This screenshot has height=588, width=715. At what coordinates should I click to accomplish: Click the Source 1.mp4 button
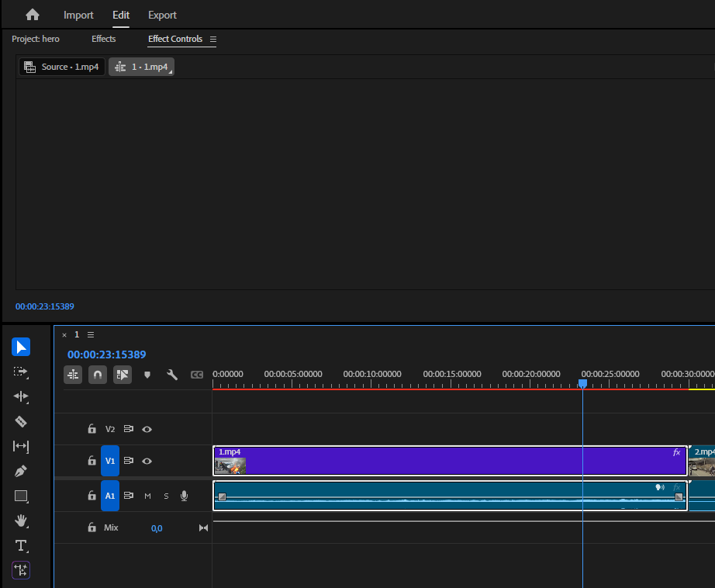61,67
